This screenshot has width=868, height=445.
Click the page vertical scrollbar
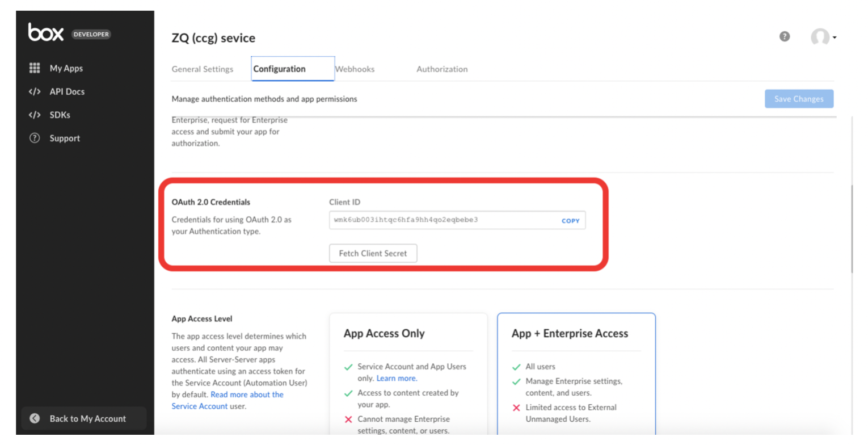852,229
